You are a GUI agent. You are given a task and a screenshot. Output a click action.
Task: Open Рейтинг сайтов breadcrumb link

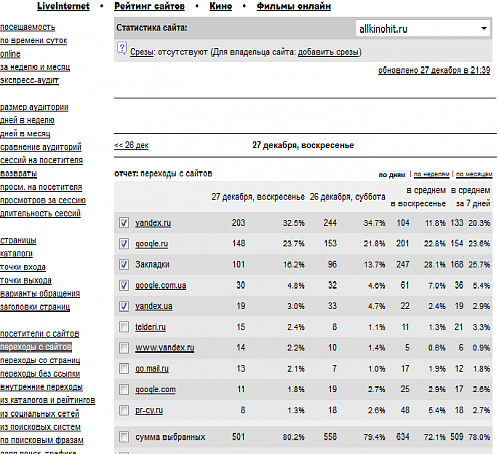(x=149, y=6)
